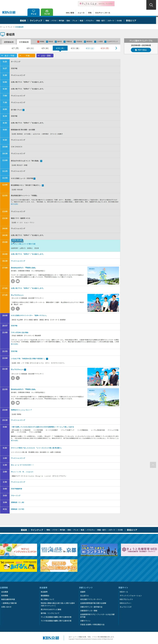The image size is (158, 644).
Task: Open the X icon for 17:35 きょうとDays
Action: [18, 309]
